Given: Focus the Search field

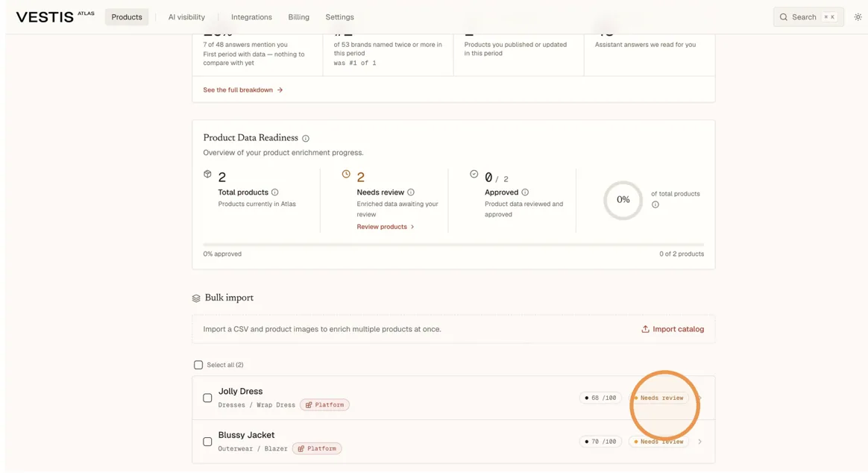Looking at the screenshot, I should tap(808, 17).
